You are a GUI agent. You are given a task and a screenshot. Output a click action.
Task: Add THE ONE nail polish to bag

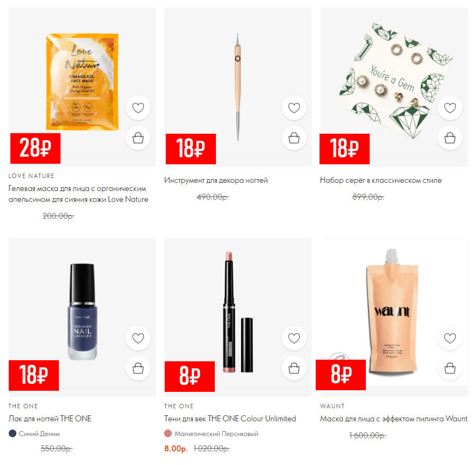click(x=138, y=368)
